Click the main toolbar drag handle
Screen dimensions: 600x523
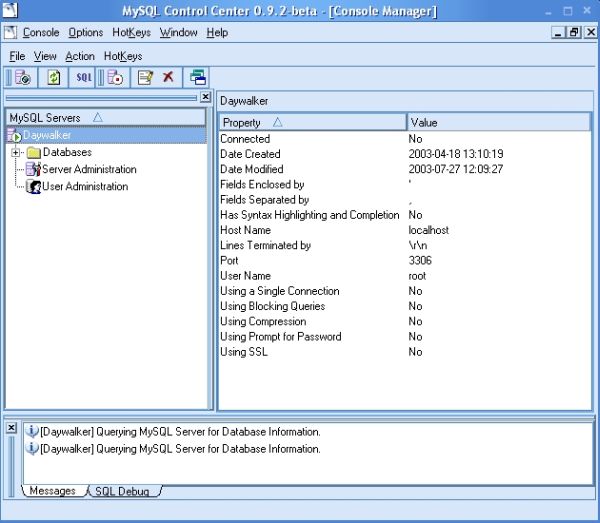[x=8, y=77]
